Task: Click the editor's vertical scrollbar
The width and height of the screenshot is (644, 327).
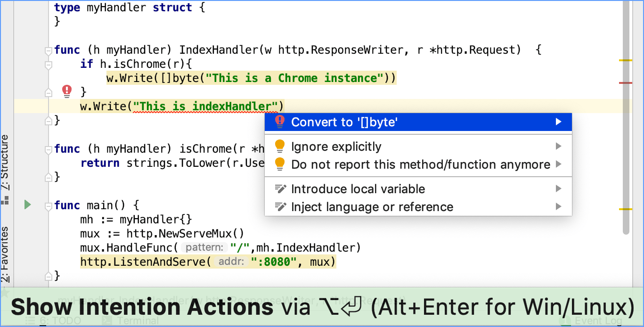Action: click(626, 118)
